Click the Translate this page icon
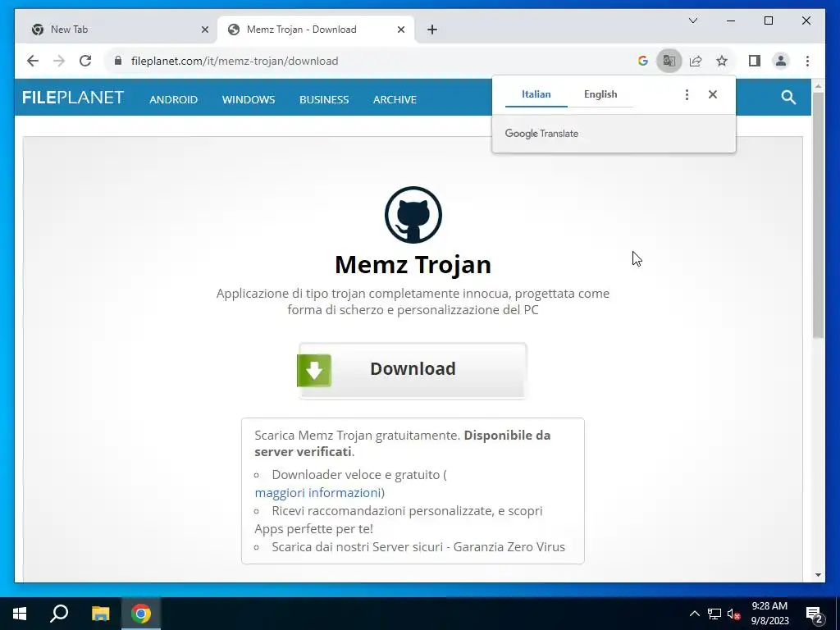840x630 pixels. click(669, 61)
